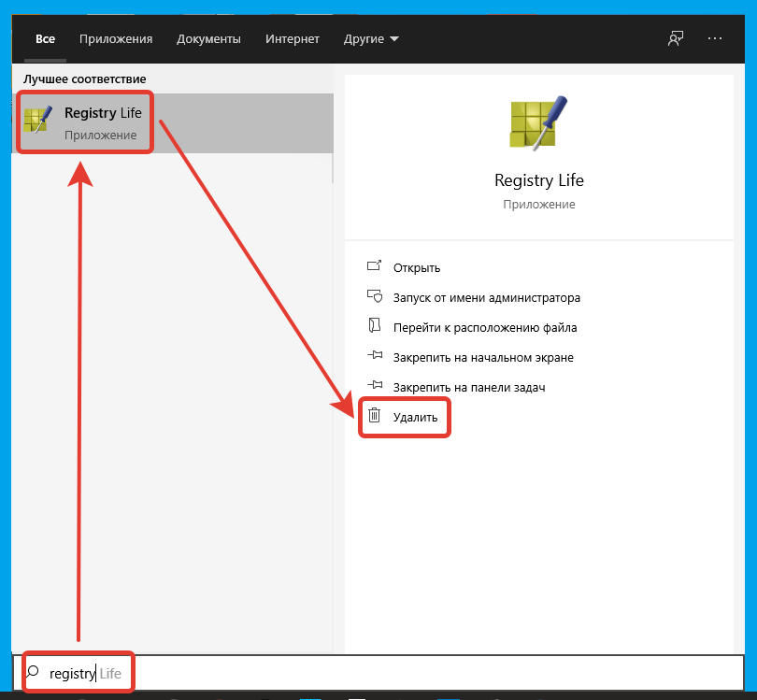Click the Registry Life title in preview pane
This screenshot has height=700, width=757.
[539, 180]
